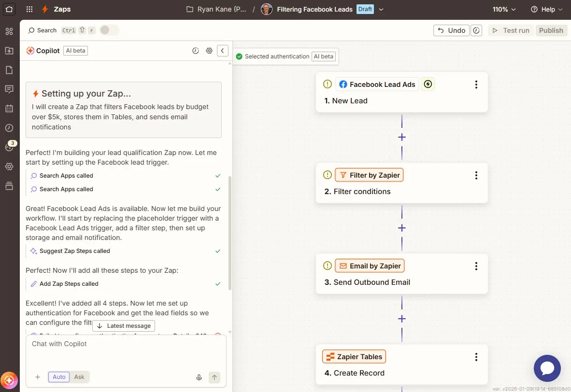The image size is (571, 392).
Task: Open Facebook Lead Ads step options menu
Action: pyautogui.click(x=476, y=84)
